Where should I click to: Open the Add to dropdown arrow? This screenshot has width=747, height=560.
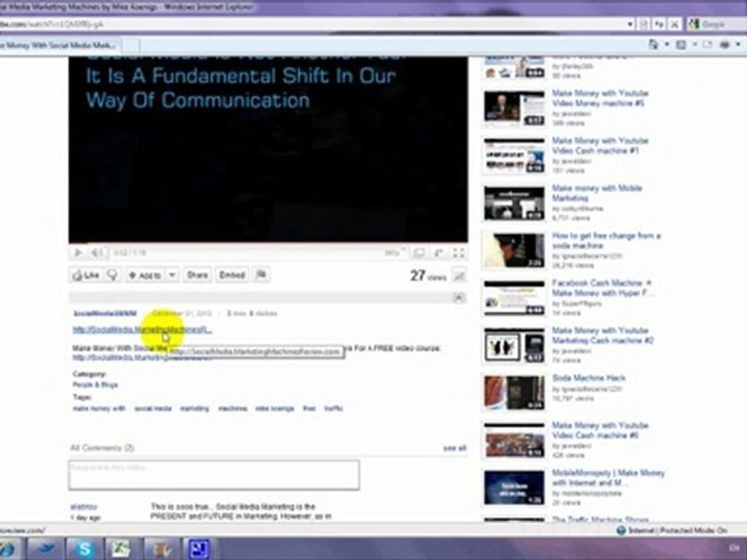click(172, 275)
